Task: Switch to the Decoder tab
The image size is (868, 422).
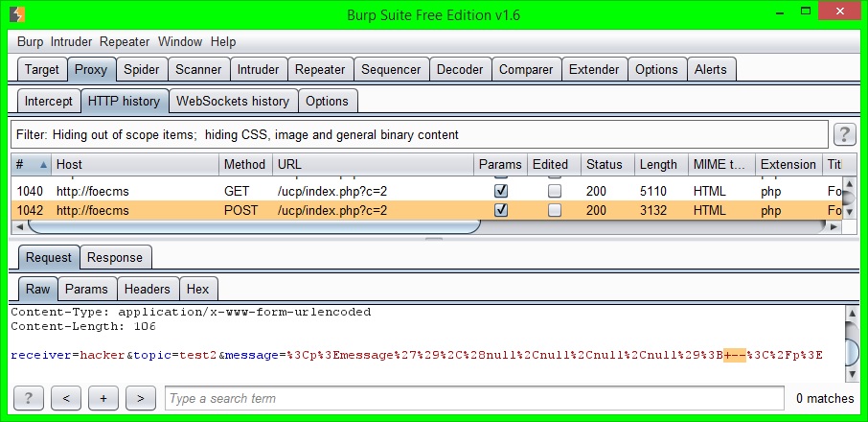Action: pos(460,70)
